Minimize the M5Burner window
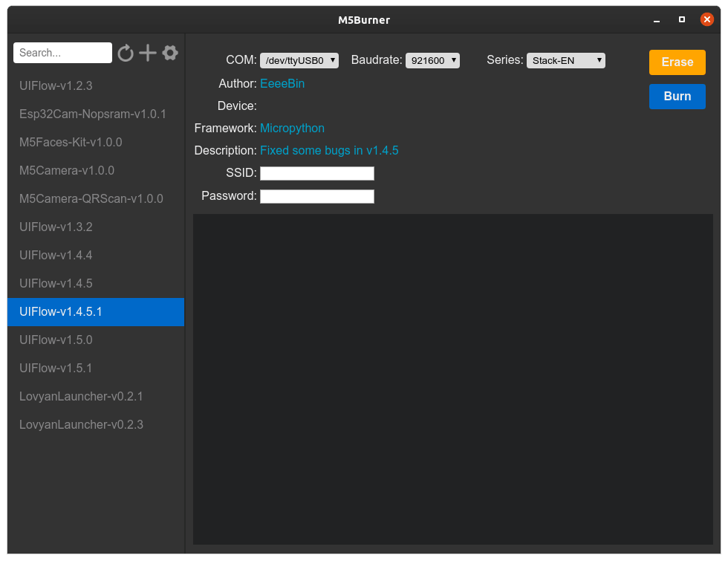Viewport: 728px width, 561px height. point(657,20)
